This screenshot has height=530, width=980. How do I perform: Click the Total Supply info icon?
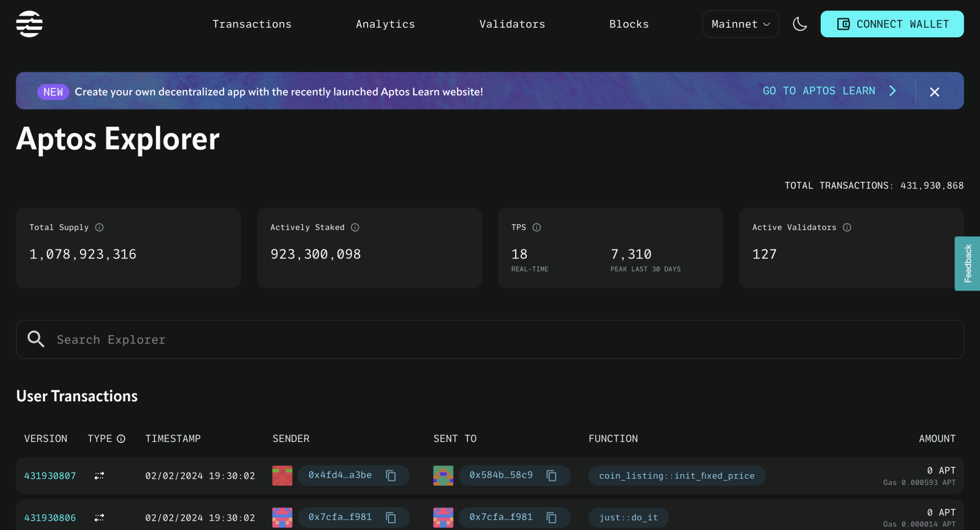pos(99,227)
